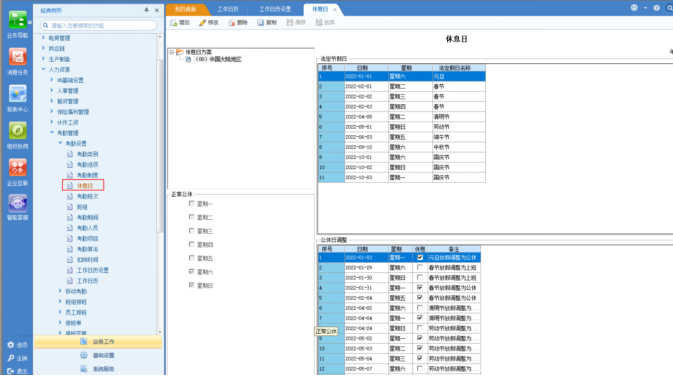This screenshot has height=376, width=673.
Task: Toggle the 星期一 rest day checkbox
Action: pyautogui.click(x=191, y=203)
